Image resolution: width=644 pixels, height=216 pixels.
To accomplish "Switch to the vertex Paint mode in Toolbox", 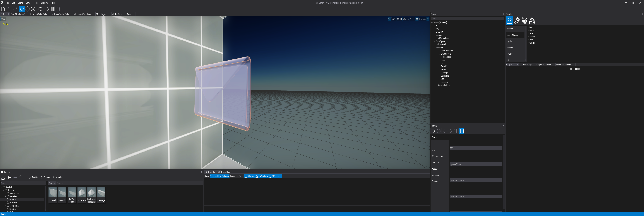I will (517, 21).
